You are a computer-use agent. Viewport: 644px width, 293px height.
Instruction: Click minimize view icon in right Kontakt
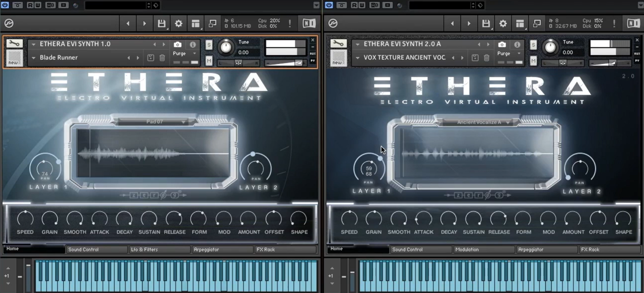(x=537, y=24)
